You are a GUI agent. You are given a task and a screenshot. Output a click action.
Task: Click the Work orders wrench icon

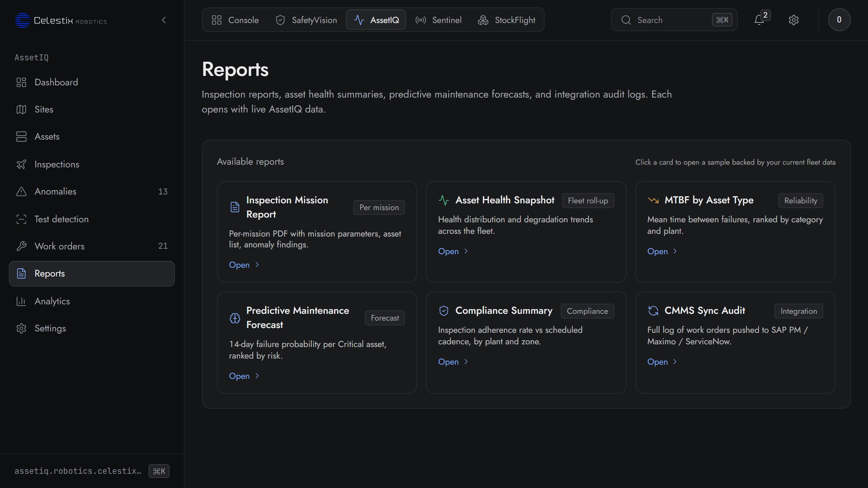[x=21, y=246]
